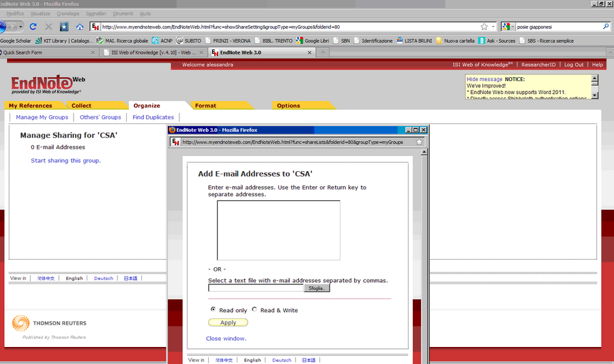The height and width of the screenshot is (364, 614).
Task: Open the Google Scholar bookmark
Action: 16,41
